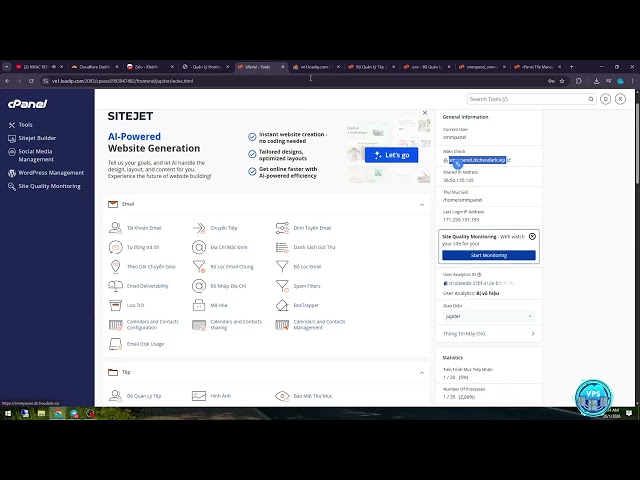
Task: Click the Search Tools input field
Action: coord(527,99)
